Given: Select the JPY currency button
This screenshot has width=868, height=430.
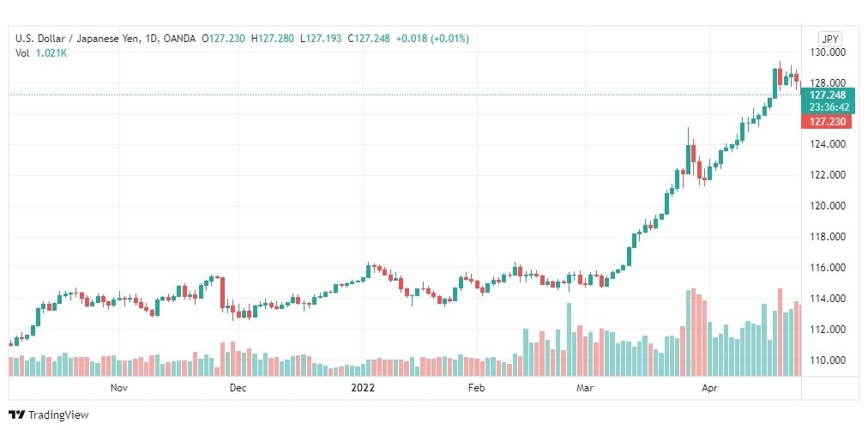Looking at the screenshot, I should click(x=829, y=39).
